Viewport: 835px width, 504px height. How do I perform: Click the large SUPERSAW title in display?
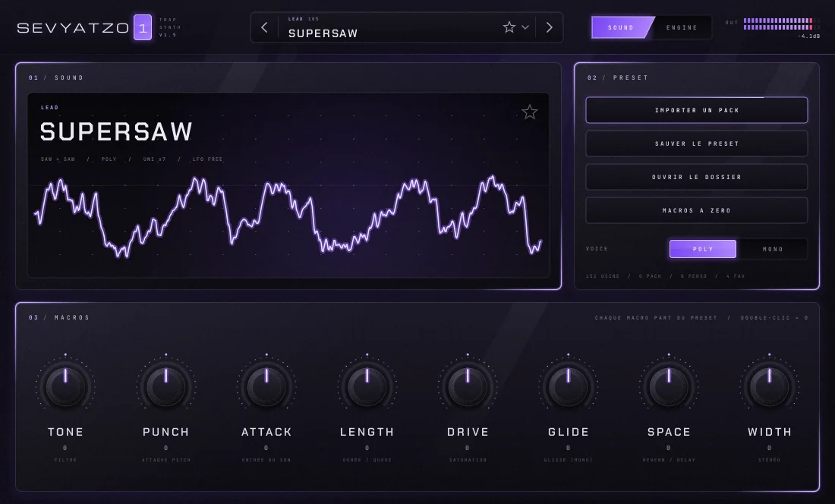coord(116,132)
